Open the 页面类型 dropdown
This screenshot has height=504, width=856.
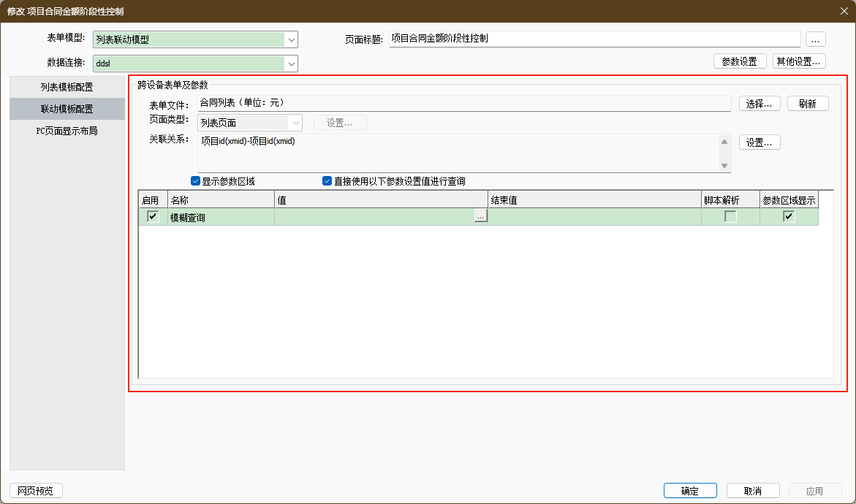click(296, 123)
